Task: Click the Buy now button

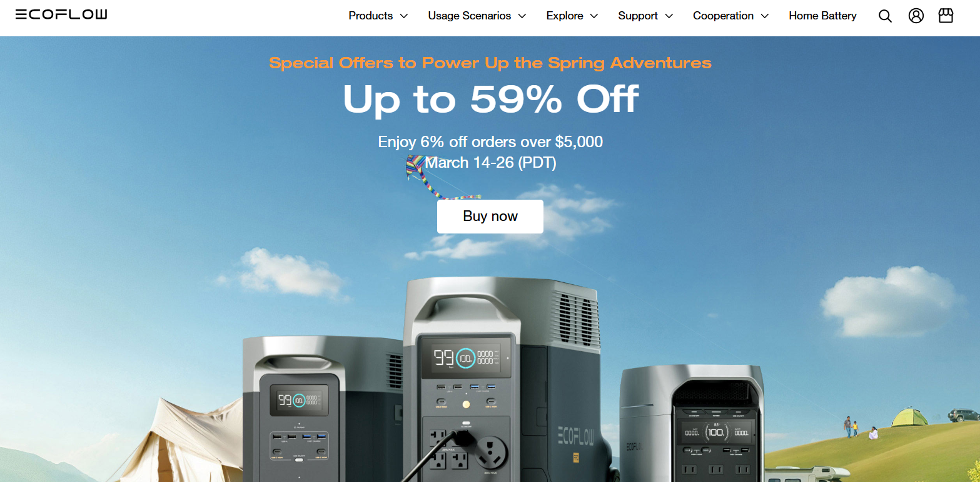Action: 490,217
